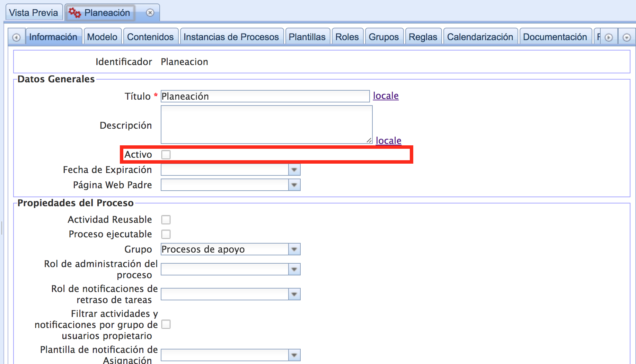
Task: Enable the Activo checkbox
Action: pyautogui.click(x=166, y=155)
